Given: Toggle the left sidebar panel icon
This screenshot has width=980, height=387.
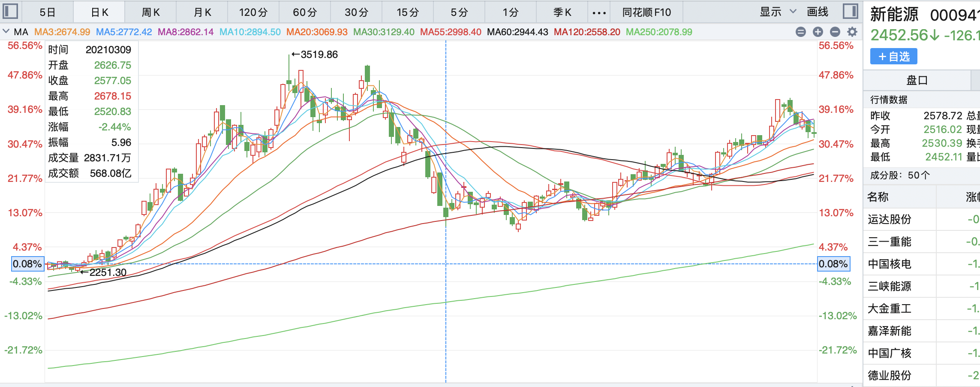Looking at the screenshot, I should point(10,11).
